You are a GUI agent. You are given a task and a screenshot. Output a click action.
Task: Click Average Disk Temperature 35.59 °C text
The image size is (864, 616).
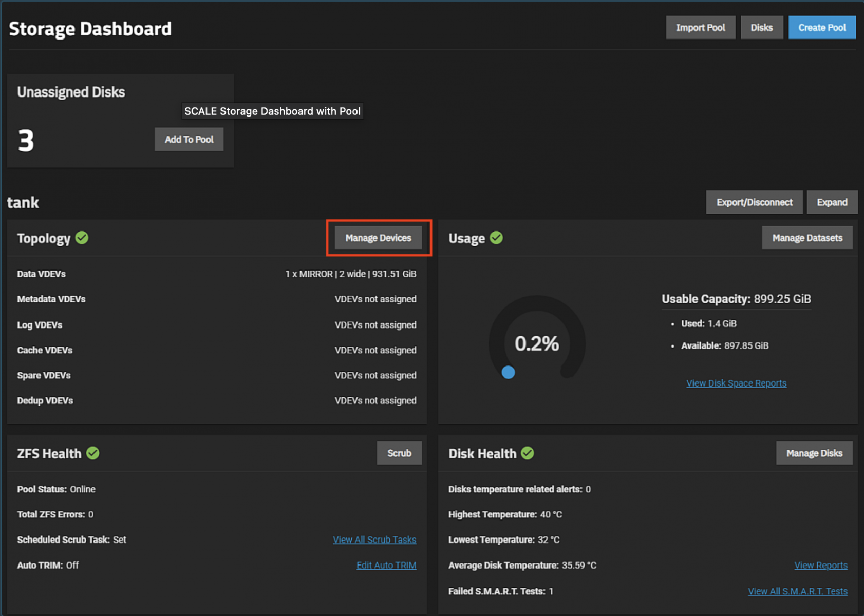(x=522, y=565)
